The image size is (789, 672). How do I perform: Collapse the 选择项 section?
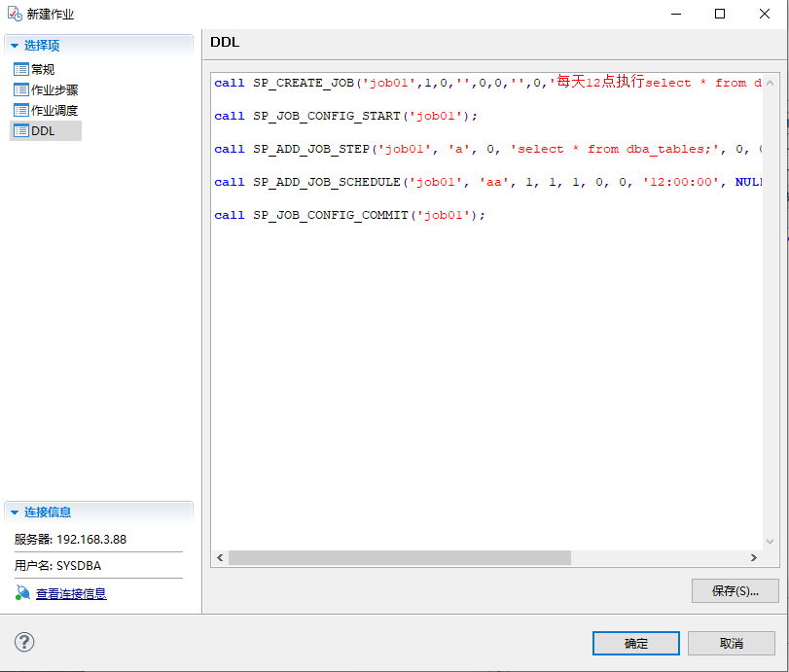(15, 46)
